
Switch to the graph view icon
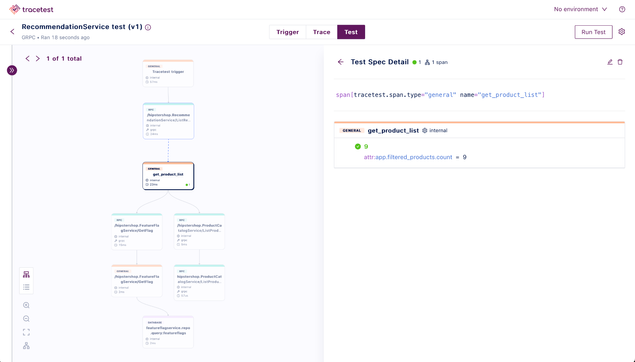coord(26,275)
